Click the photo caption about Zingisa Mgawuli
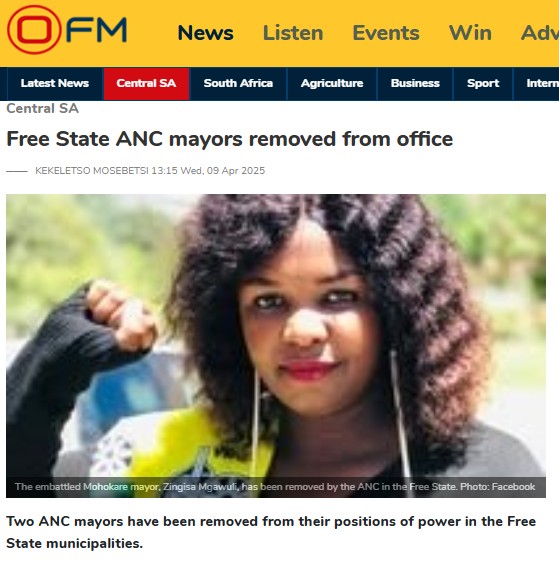The width and height of the screenshot is (559, 563). (275, 487)
